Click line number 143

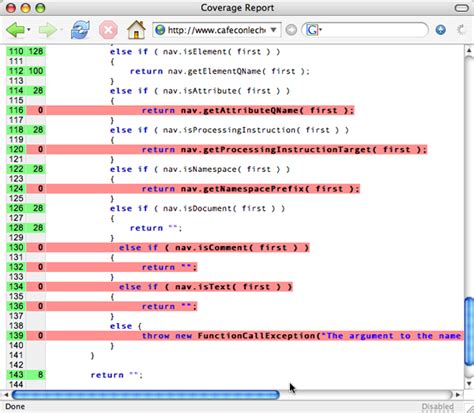point(16,375)
